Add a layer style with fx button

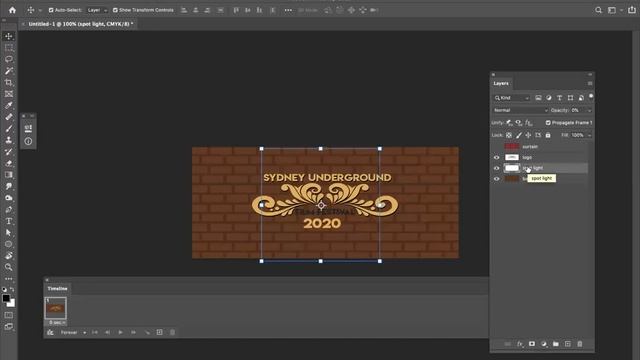[x=520, y=344]
